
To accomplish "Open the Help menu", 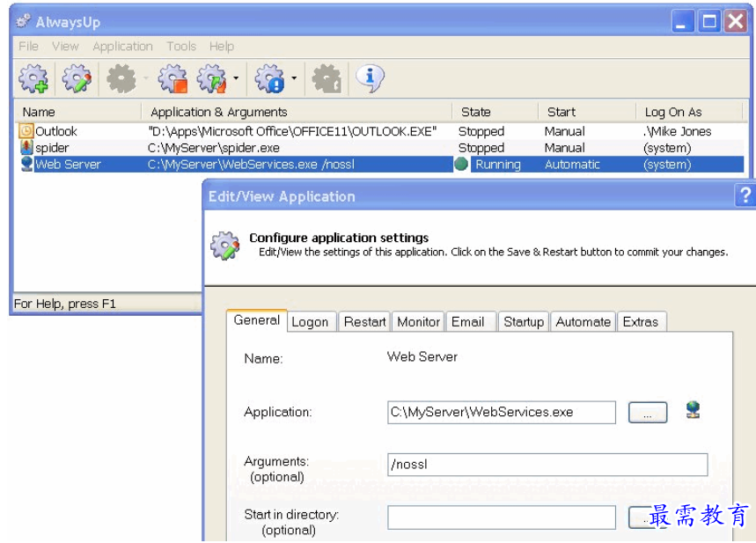I will (x=221, y=47).
